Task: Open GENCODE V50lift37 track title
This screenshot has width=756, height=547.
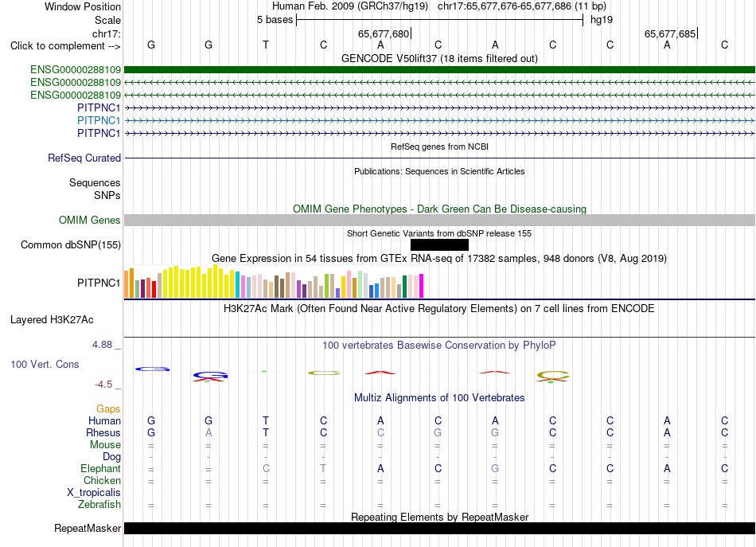Action: tap(439, 58)
